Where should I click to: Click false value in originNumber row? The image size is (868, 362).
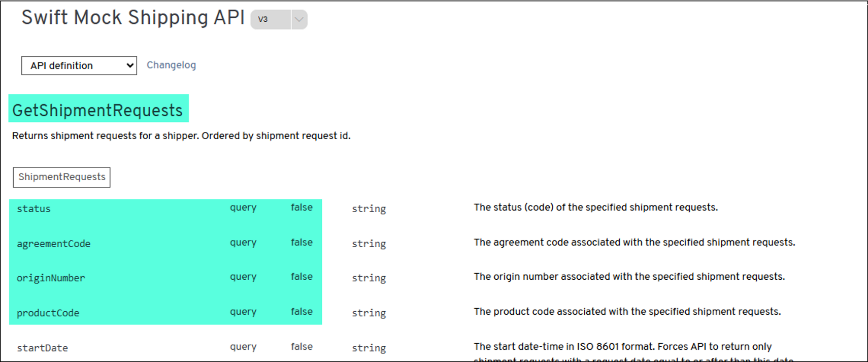click(302, 277)
